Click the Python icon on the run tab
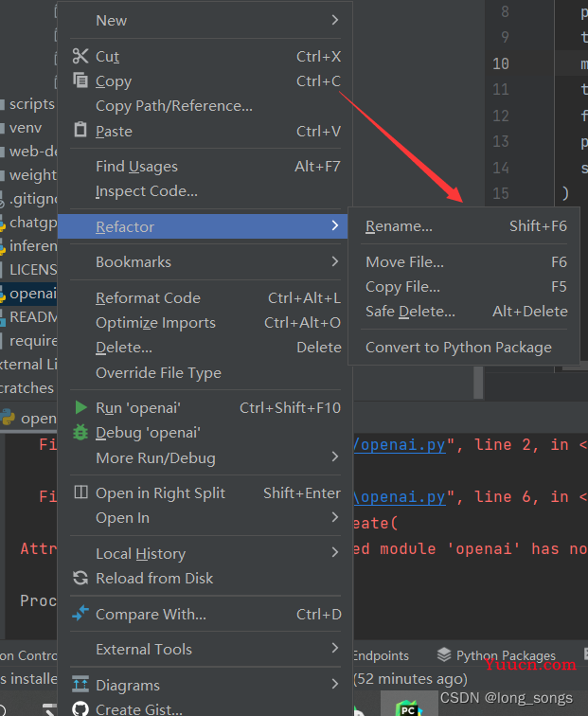Viewport: 588px width, 716px height. (x=8, y=418)
